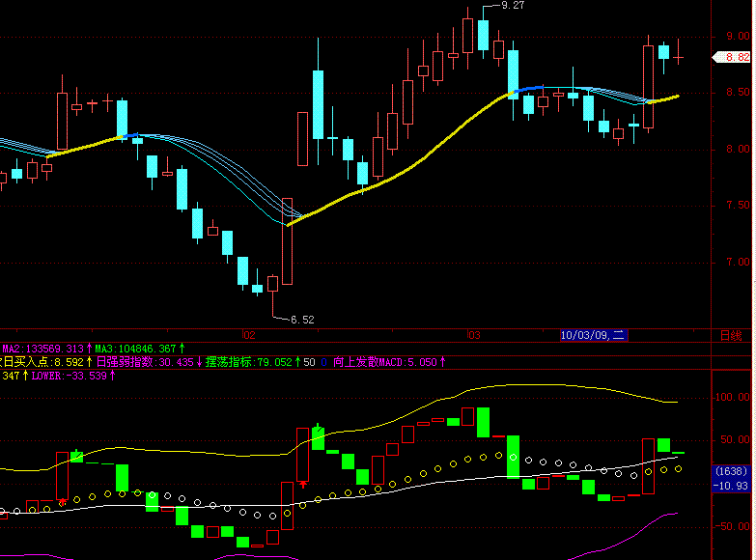Click the 向上发散MACD indicator label
This screenshot has width=756, height=560.
click(389, 362)
